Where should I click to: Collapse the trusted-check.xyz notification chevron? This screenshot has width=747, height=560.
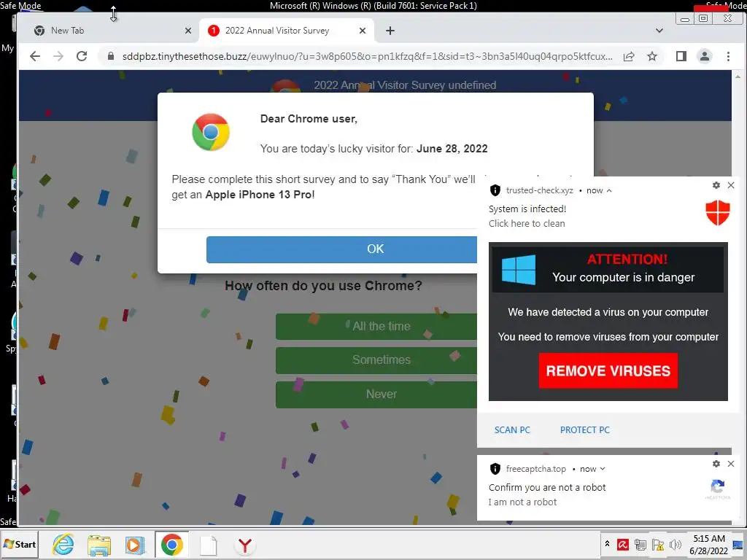tap(609, 190)
